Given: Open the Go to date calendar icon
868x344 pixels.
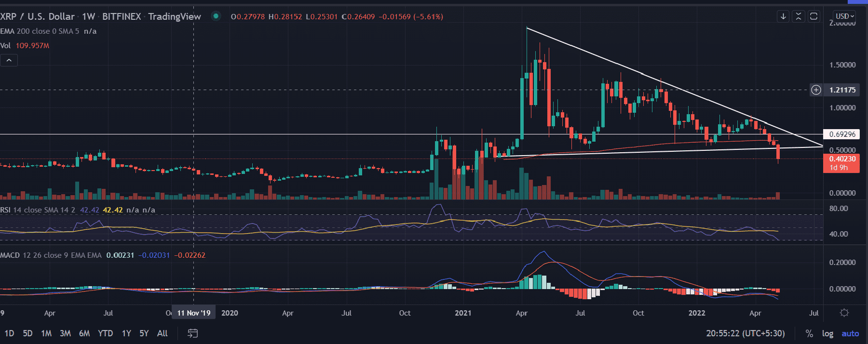Looking at the screenshot, I should (x=192, y=333).
